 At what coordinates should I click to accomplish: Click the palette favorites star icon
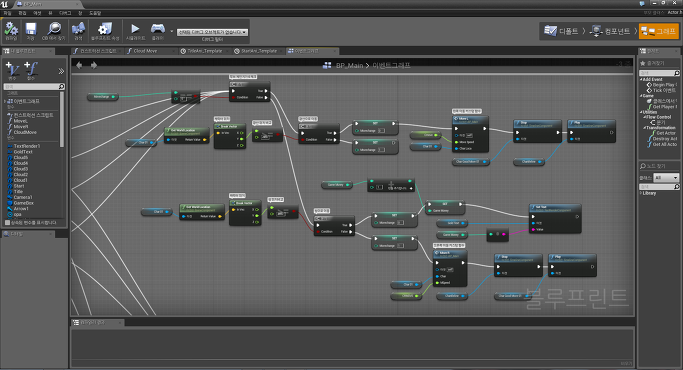(642, 64)
